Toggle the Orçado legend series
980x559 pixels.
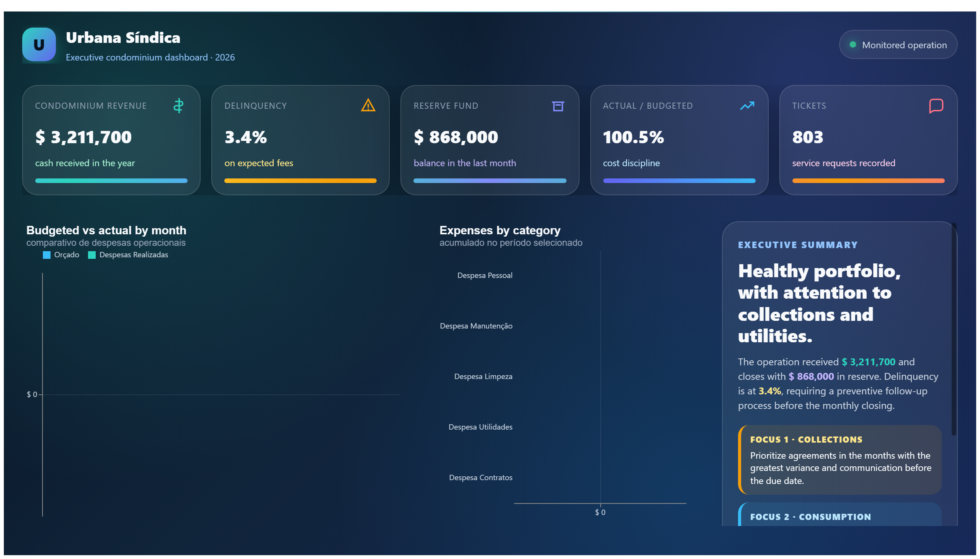tap(61, 255)
